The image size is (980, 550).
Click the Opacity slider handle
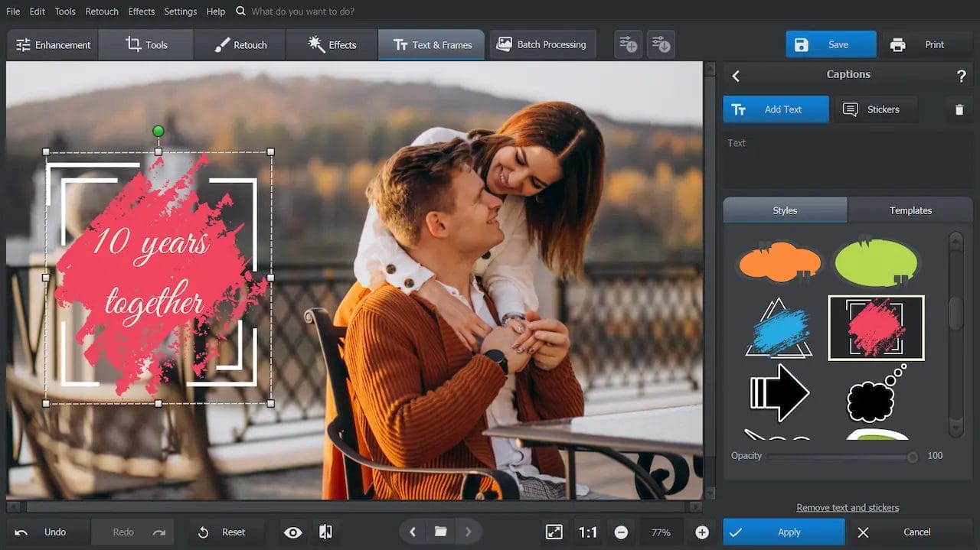point(913,457)
